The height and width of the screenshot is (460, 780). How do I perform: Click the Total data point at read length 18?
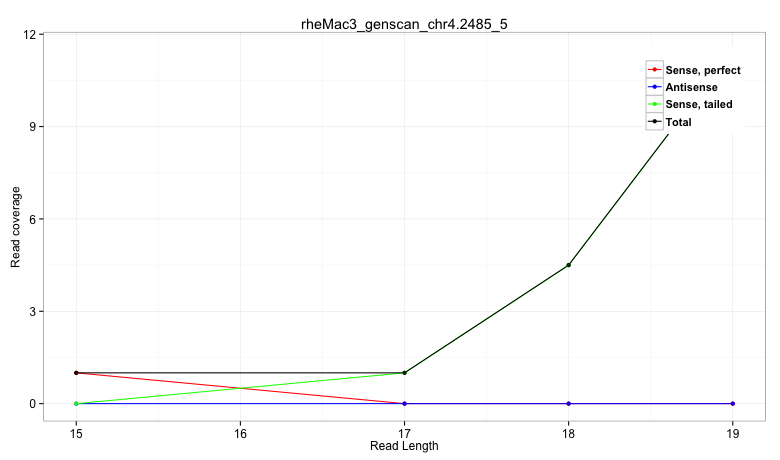coord(568,265)
